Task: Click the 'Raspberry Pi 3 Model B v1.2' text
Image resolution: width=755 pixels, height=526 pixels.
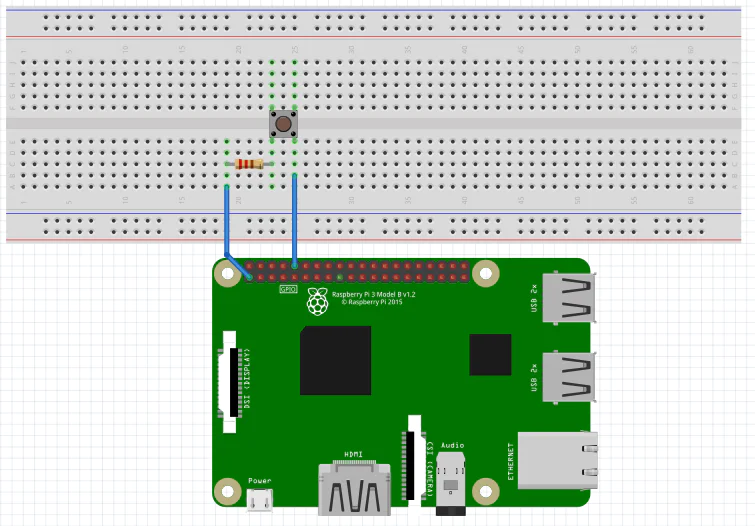Action: [374, 294]
